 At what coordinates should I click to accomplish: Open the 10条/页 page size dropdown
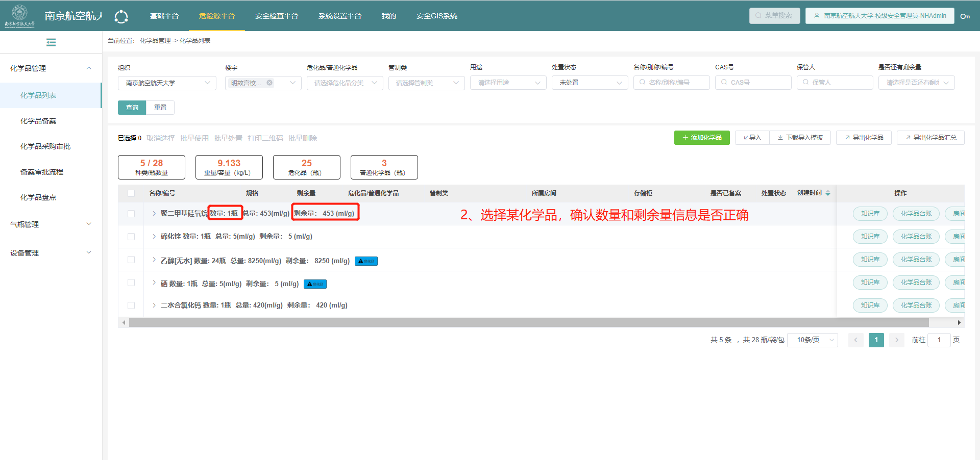(x=812, y=340)
